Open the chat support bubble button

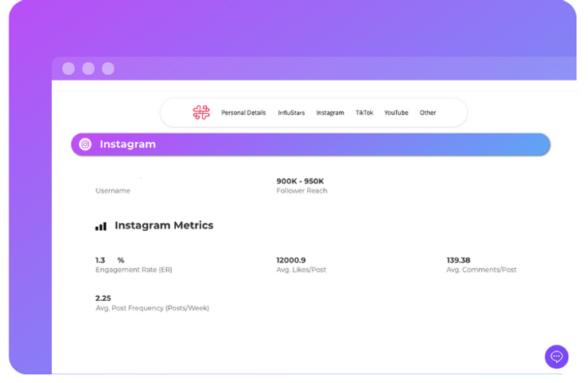(556, 357)
